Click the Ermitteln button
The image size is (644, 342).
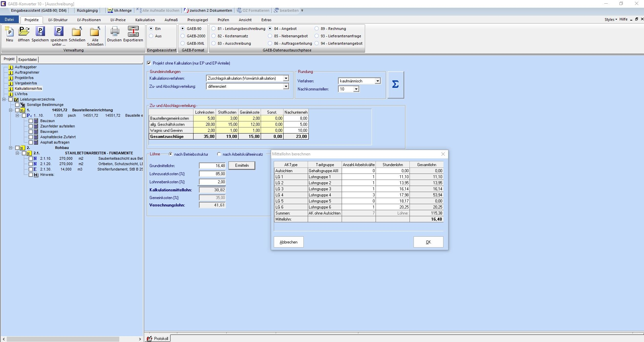(x=242, y=165)
